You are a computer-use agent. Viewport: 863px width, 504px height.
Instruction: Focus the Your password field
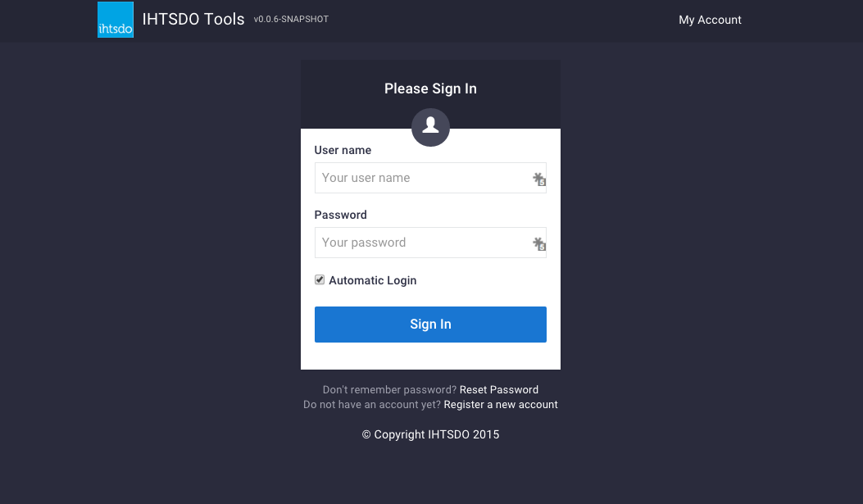(422, 243)
